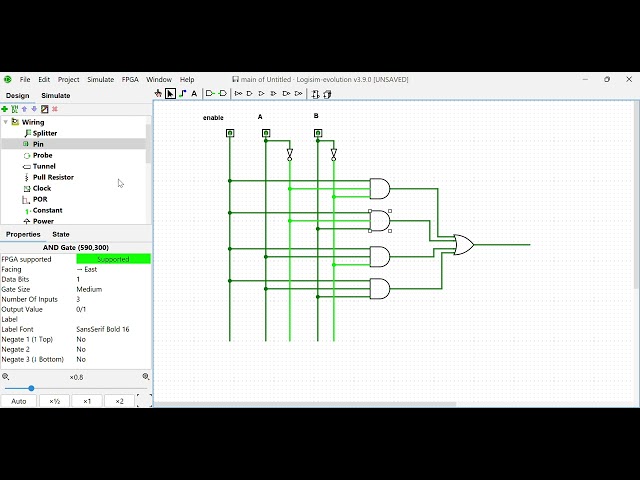Screen dimensions: 640x480
Task: Open Label Font SansSerif Bold 16 chooser
Action: [x=113, y=329]
